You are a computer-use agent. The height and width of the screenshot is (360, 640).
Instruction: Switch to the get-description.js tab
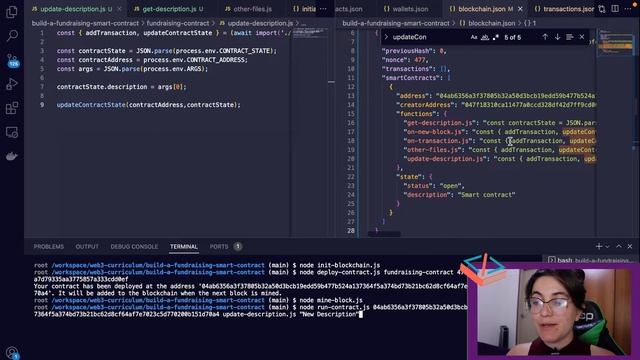[x=172, y=9]
